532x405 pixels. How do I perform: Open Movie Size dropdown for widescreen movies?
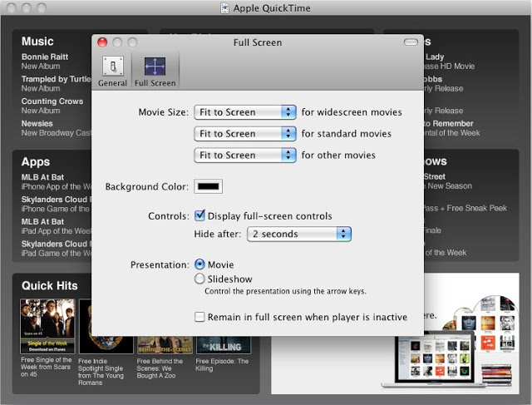pyautogui.click(x=245, y=112)
